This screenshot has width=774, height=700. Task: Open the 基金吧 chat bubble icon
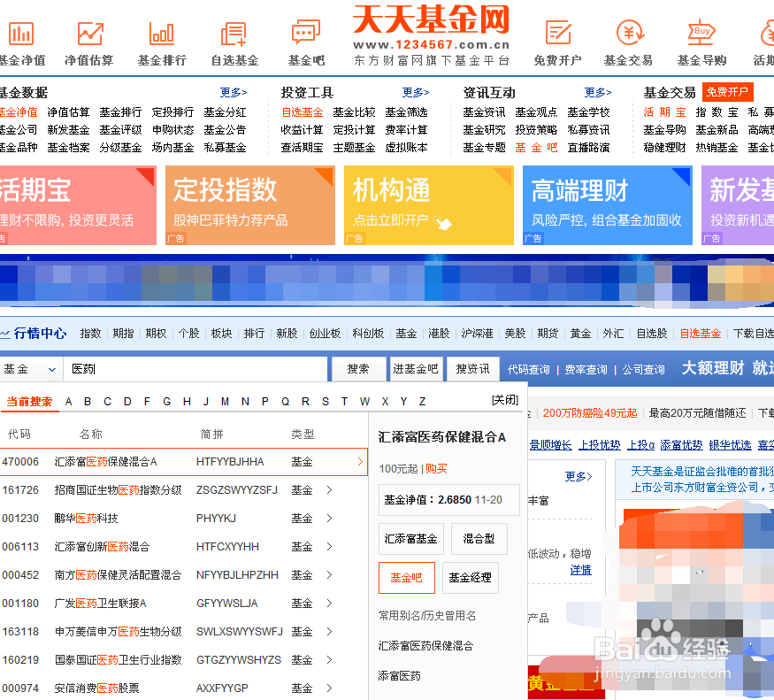click(306, 33)
